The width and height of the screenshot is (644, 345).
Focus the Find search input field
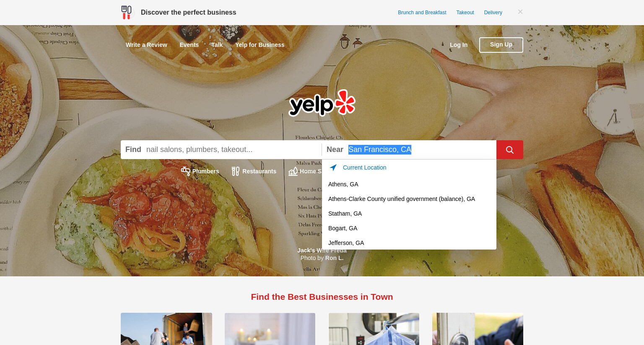pos(233,149)
